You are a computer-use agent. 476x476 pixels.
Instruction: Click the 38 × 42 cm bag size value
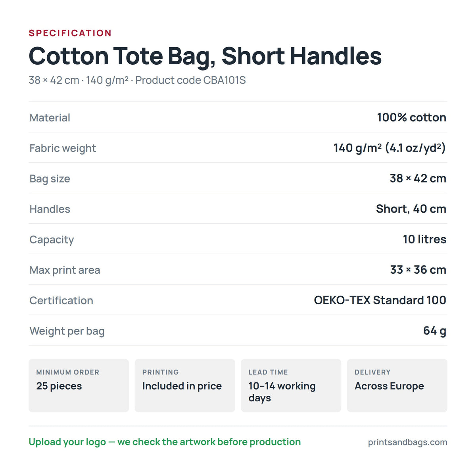[x=418, y=178]
